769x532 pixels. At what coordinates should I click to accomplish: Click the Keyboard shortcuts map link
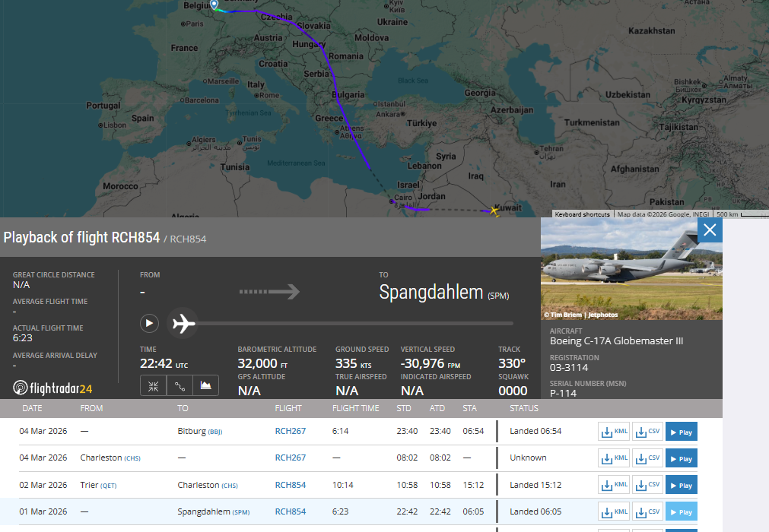tap(582, 214)
